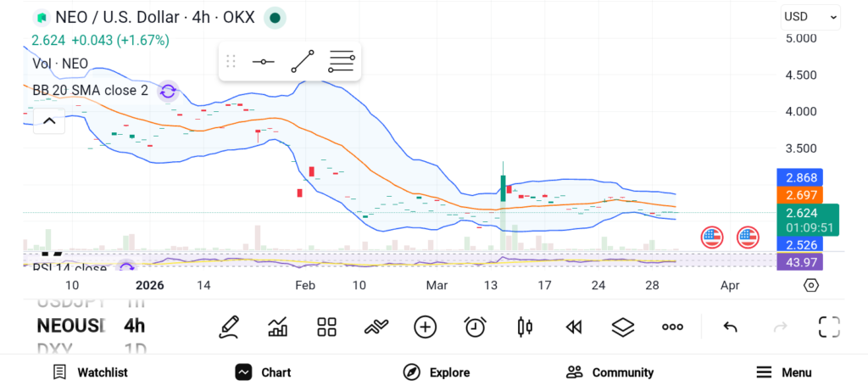Image resolution: width=868 pixels, height=391 pixels.
Task: Select the trend line drawing tool
Action: click(x=303, y=62)
